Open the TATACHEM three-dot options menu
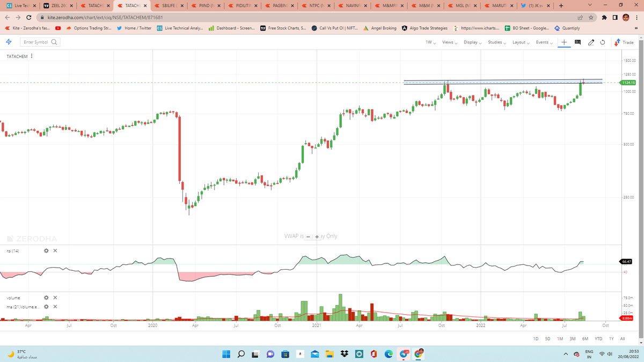Image resolution: width=644 pixels, height=362 pixels. point(33,56)
